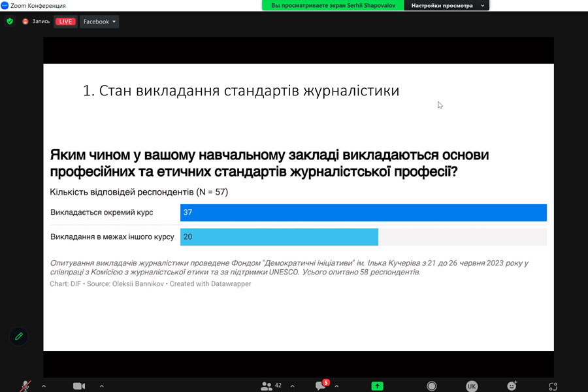The image size is (588, 392).
Task: Expand chat options arrow
Action: (x=336, y=385)
